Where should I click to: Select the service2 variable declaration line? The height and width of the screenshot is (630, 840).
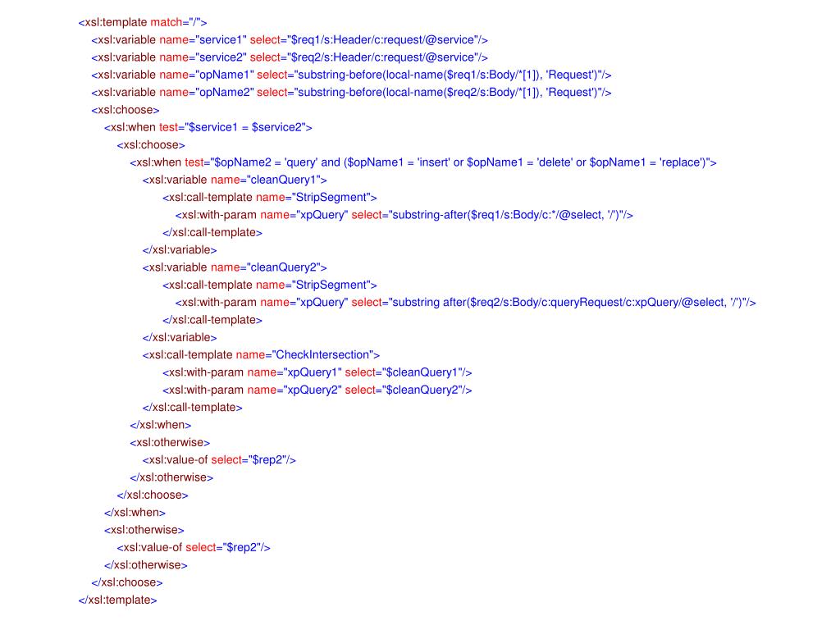tap(290, 57)
